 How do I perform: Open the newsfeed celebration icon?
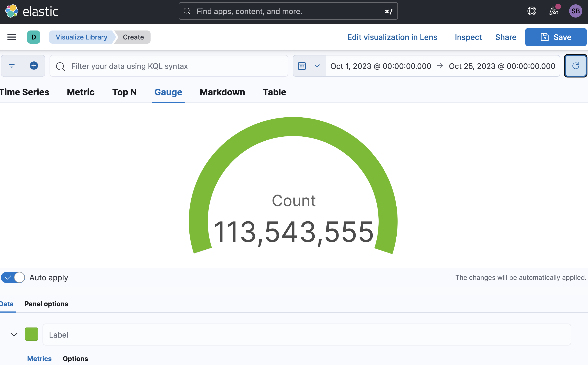point(554,11)
